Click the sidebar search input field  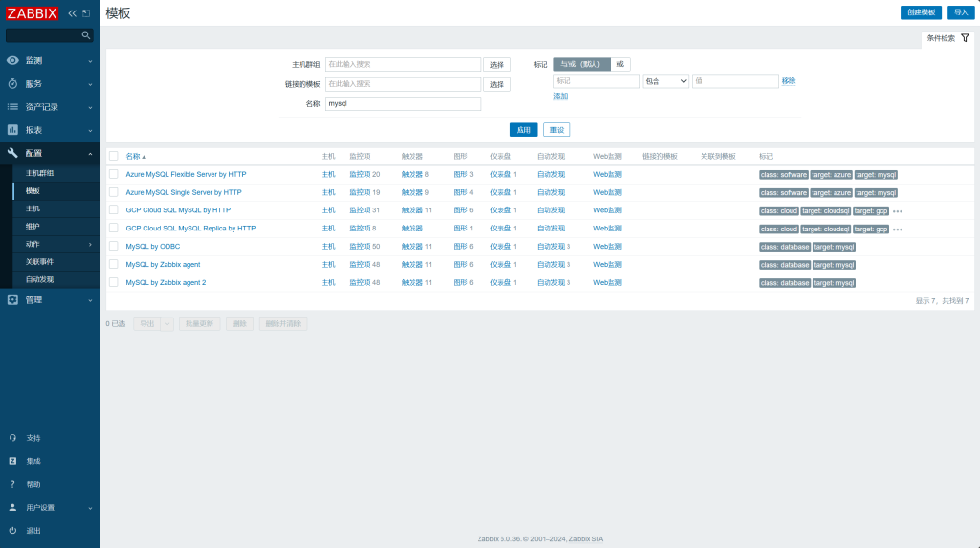point(43,35)
